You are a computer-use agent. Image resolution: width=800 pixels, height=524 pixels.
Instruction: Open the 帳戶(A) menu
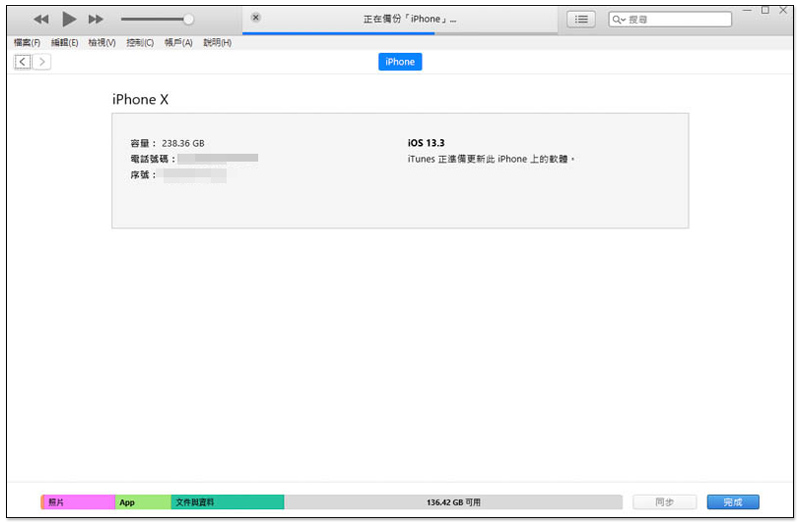click(x=179, y=43)
